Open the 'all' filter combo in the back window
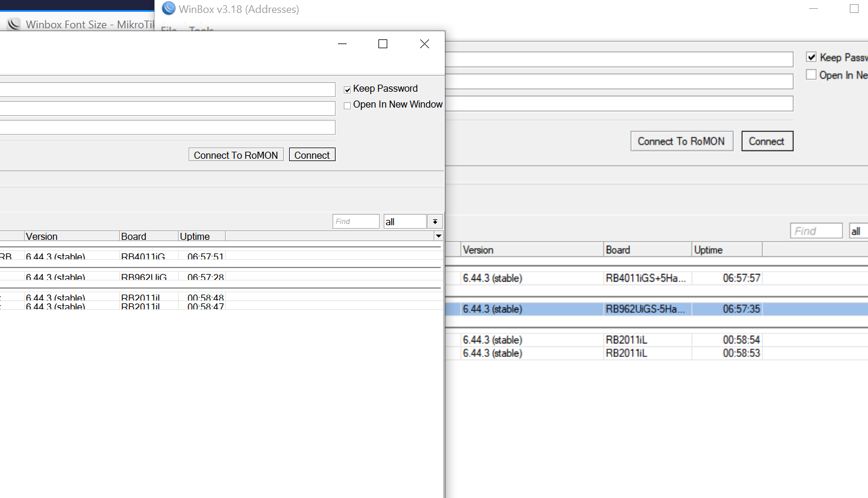The image size is (868, 498). coord(859,231)
